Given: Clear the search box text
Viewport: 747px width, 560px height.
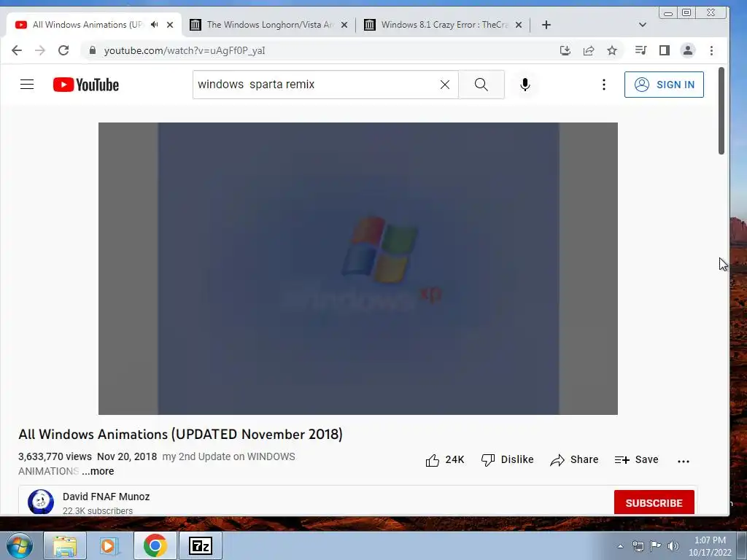Looking at the screenshot, I should tap(444, 85).
